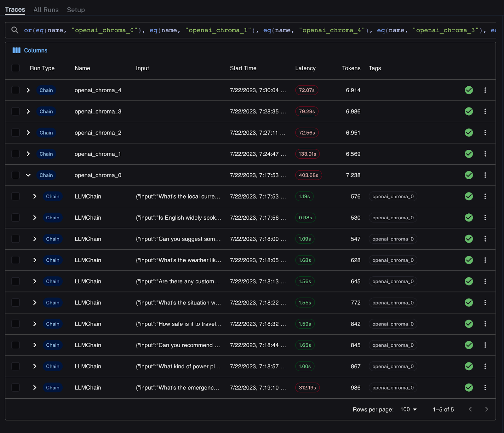The width and height of the screenshot is (504, 433).
Task: Select checkbox for the 576-token LLMChain row
Action: (15, 196)
